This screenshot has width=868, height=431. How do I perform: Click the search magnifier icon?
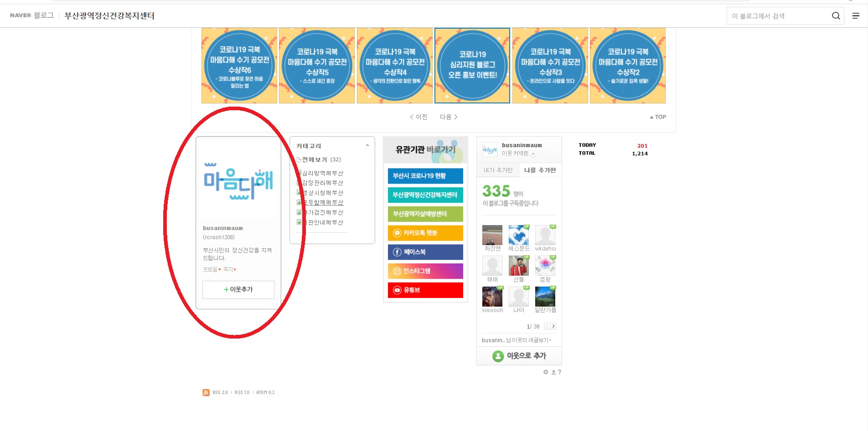tap(836, 16)
